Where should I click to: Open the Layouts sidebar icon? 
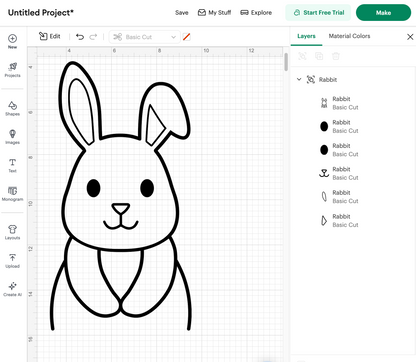click(12, 229)
